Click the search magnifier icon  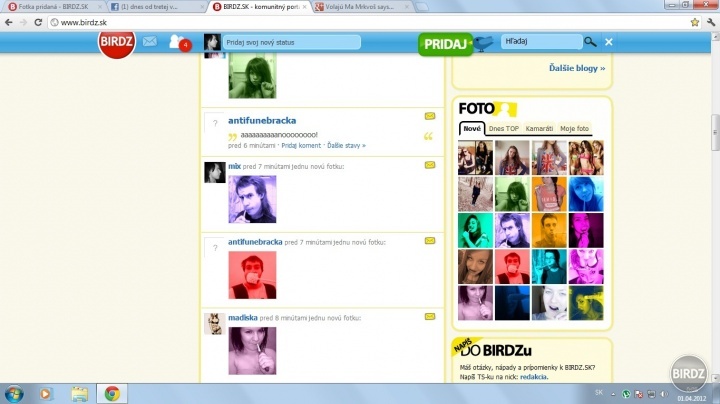(590, 42)
